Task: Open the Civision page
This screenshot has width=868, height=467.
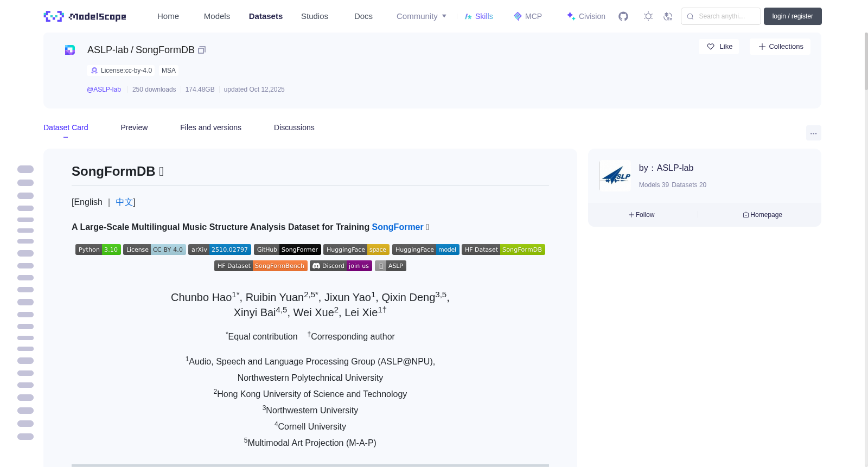Action: pyautogui.click(x=586, y=16)
